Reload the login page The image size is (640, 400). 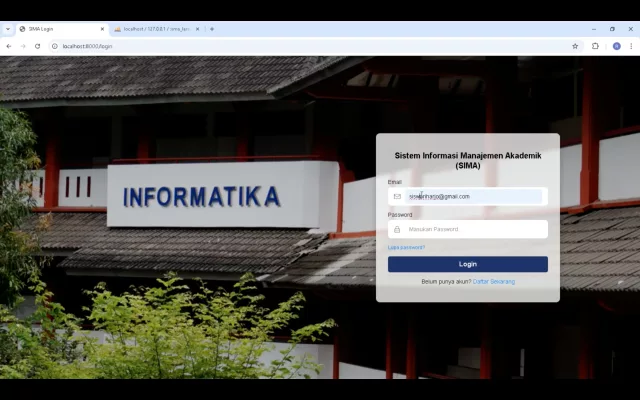tap(38, 46)
